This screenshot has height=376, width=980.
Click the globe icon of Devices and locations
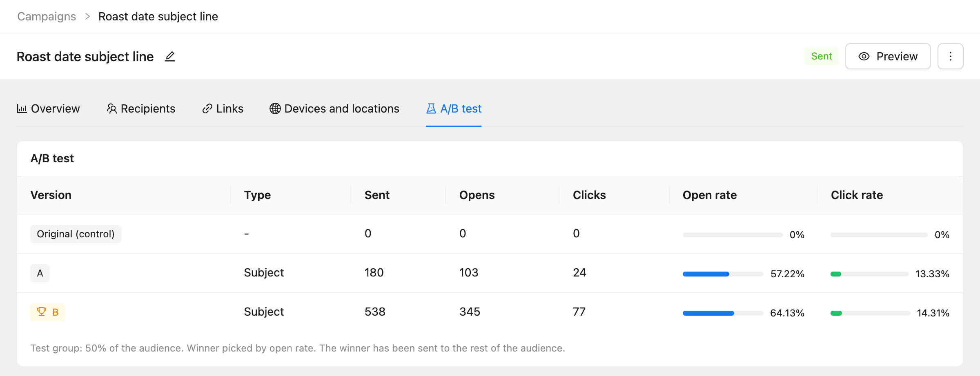[275, 108]
